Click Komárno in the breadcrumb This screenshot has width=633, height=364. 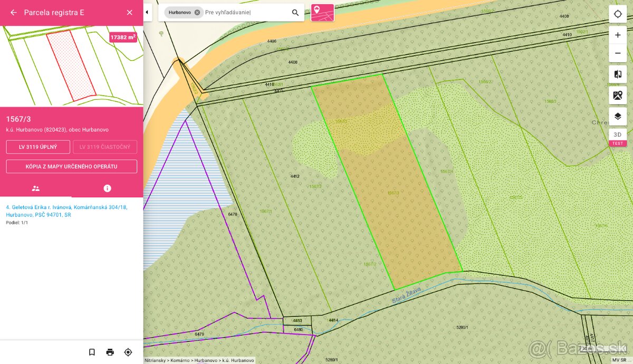[x=180, y=360]
